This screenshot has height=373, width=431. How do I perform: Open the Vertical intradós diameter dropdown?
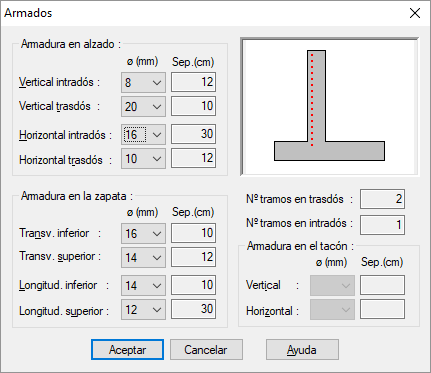coord(143,82)
